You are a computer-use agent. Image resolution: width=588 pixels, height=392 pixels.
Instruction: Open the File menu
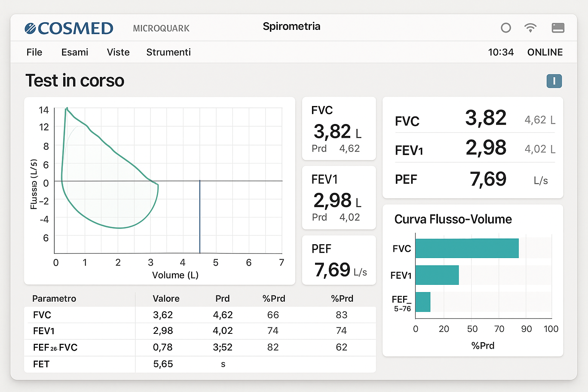pos(34,52)
